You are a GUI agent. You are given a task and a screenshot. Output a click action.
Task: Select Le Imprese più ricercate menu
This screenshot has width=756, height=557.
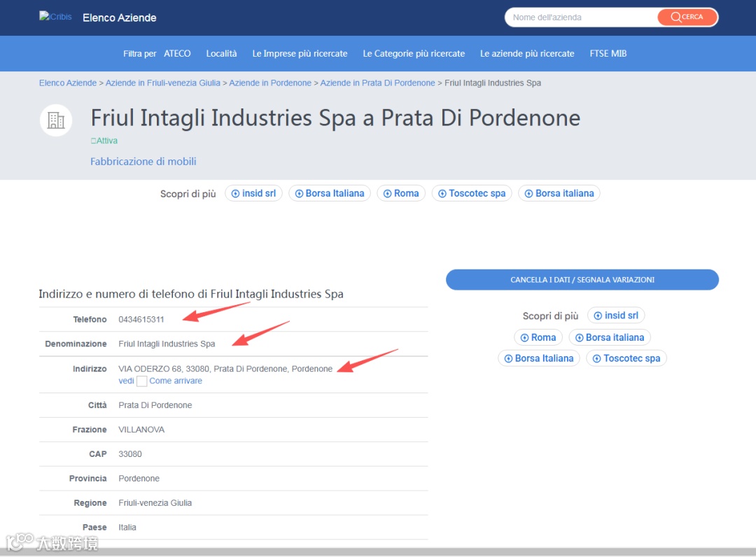pos(300,53)
